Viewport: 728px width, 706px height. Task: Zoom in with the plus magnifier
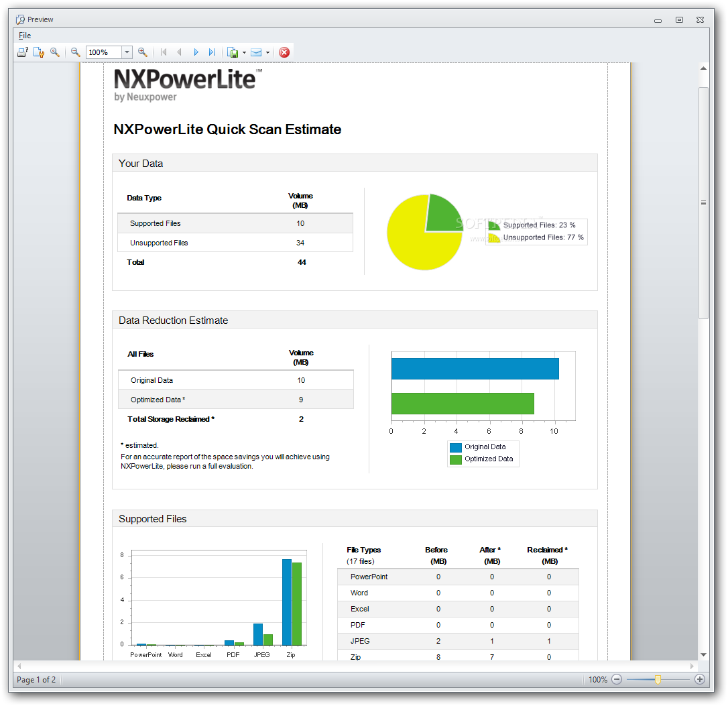(143, 52)
